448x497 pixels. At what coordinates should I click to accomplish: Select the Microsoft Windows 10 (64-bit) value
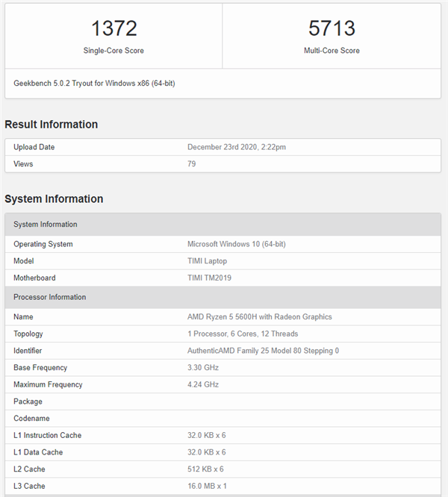236,244
